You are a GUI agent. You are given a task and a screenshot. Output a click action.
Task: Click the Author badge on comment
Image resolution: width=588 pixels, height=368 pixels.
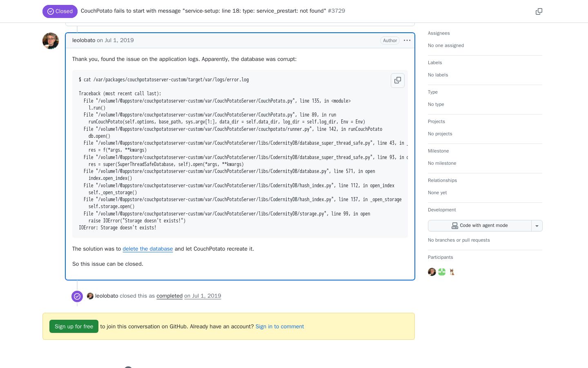coord(390,40)
